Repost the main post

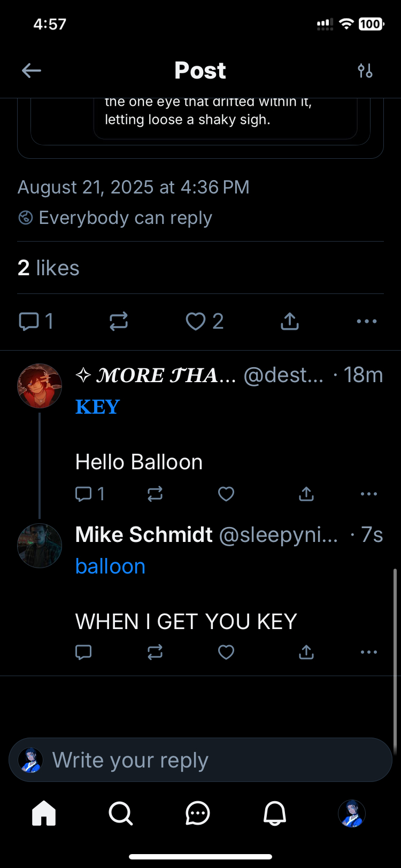(119, 321)
